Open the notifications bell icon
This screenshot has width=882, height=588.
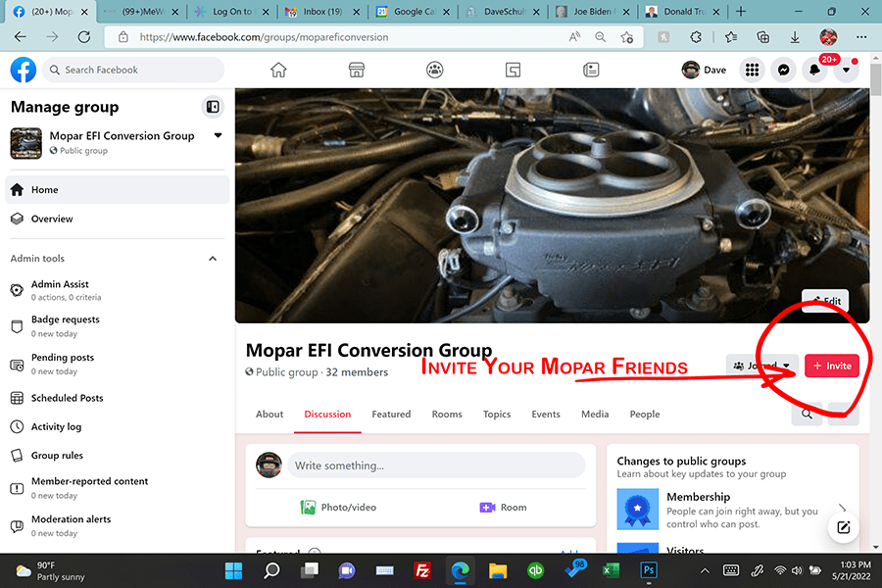(x=814, y=70)
